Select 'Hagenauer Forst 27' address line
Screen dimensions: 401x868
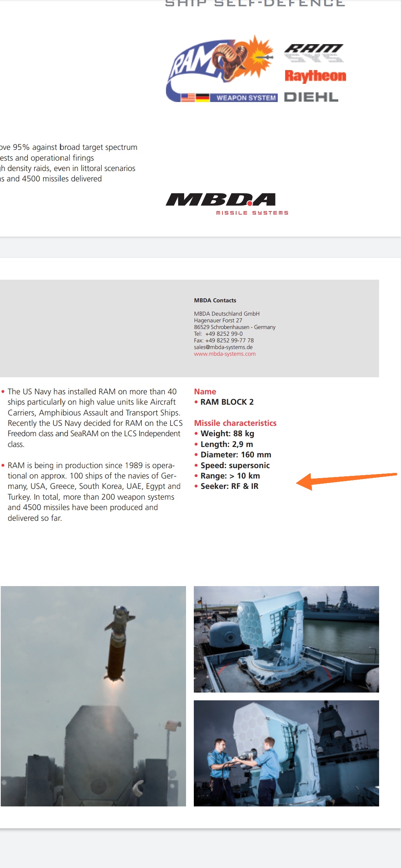(x=218, y=320)
